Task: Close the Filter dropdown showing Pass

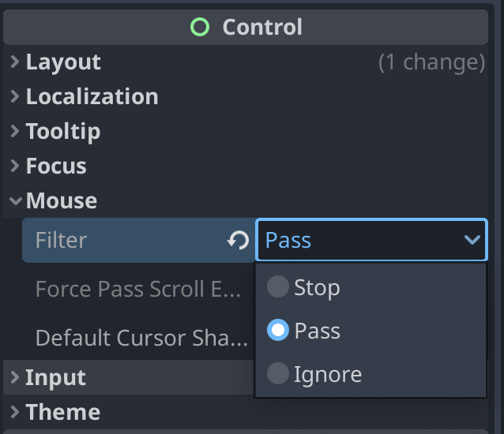Action: (x=371, y=240)
